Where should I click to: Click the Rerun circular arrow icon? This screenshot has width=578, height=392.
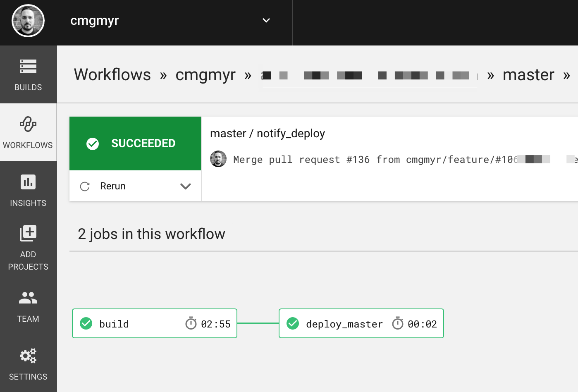(x=85, y=186)
